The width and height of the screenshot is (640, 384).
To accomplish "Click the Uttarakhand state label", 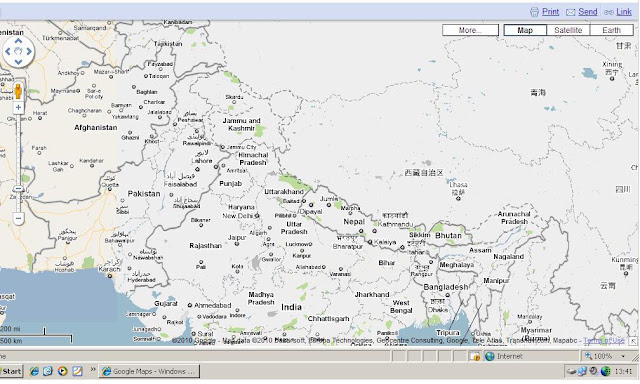I will tap(284, 191).
